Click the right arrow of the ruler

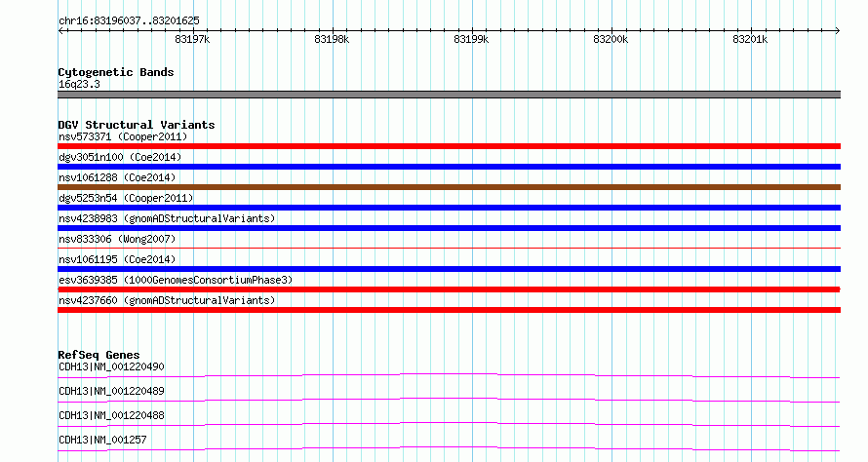[x=837, y=30]
